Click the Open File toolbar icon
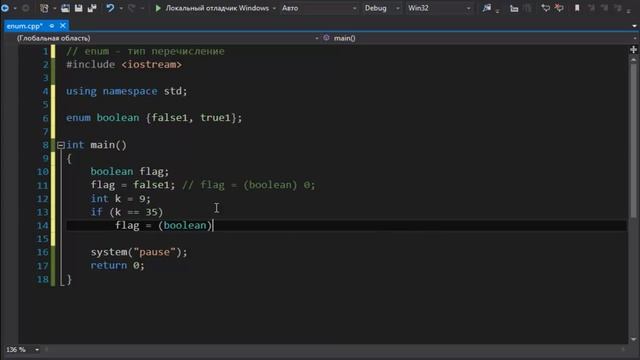Screen dimensions: 640x360 65,8
